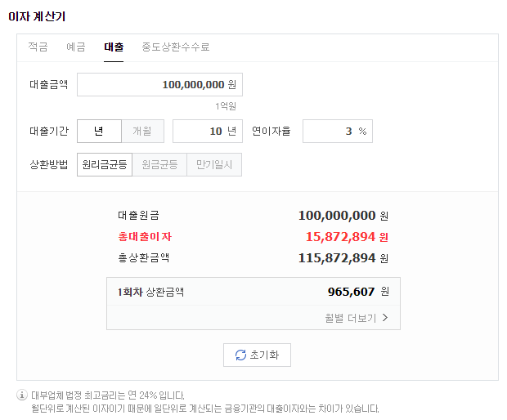Click the 115,872,894 원 total repayment value
This screenshot has height=420, width=507.
coord(343,258)
